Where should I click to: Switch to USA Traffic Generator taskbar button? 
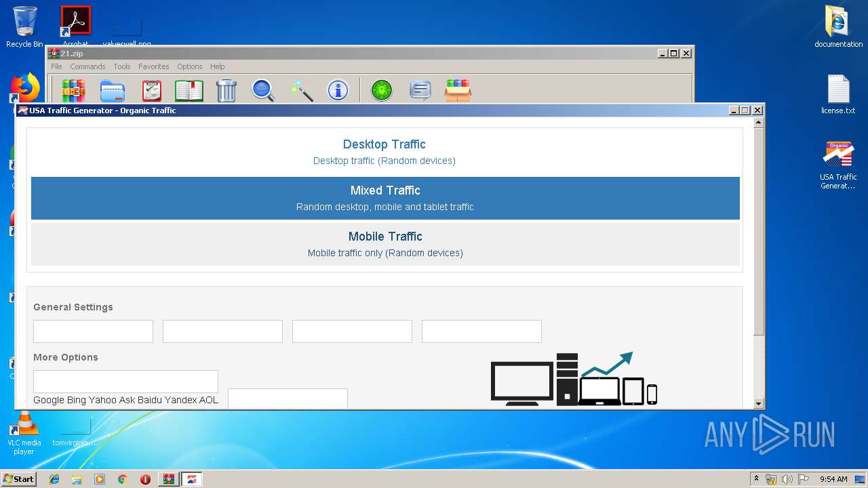(x=192, y=479)
